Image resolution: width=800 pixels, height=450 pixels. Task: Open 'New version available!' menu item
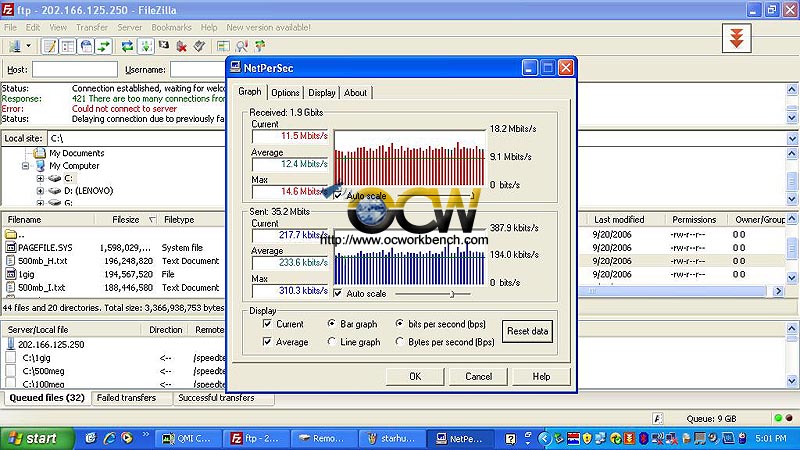pyautogui.click(x=268, y=27)
